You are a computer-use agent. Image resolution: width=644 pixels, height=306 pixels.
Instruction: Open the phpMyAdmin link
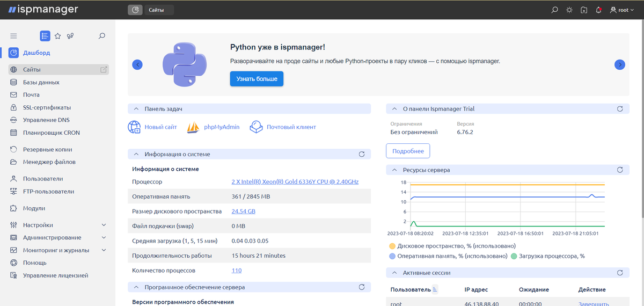[222, 127]
